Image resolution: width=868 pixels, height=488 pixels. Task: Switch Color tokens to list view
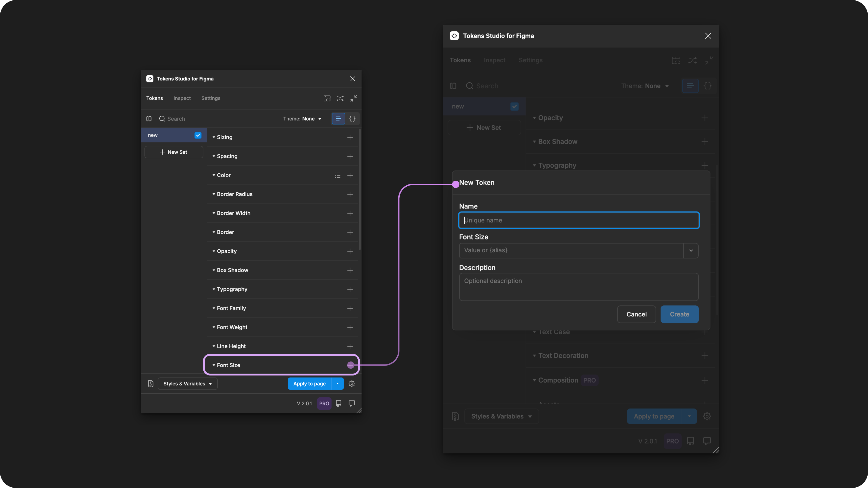[x=337, y=175]
